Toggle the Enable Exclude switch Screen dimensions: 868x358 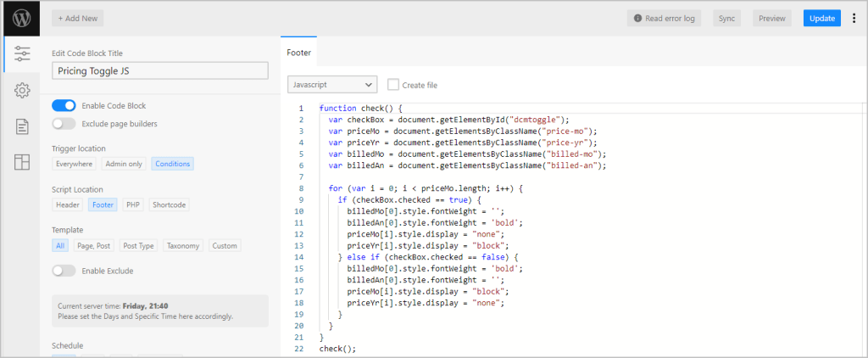[64, 271]
